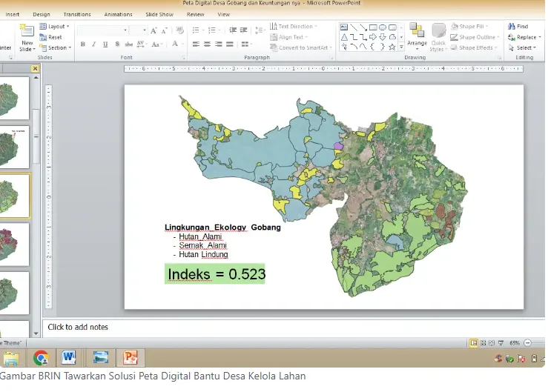The width and height of the screenshot is (548, 392).
Task: Open the Transitions ribbon tab
Action: 77,14
